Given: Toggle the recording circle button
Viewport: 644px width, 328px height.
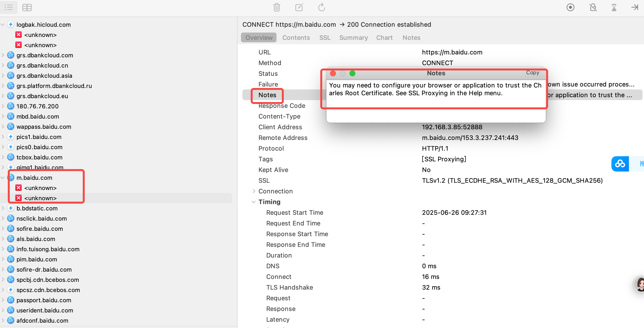Looking at the screenshot, I should 570,8.
